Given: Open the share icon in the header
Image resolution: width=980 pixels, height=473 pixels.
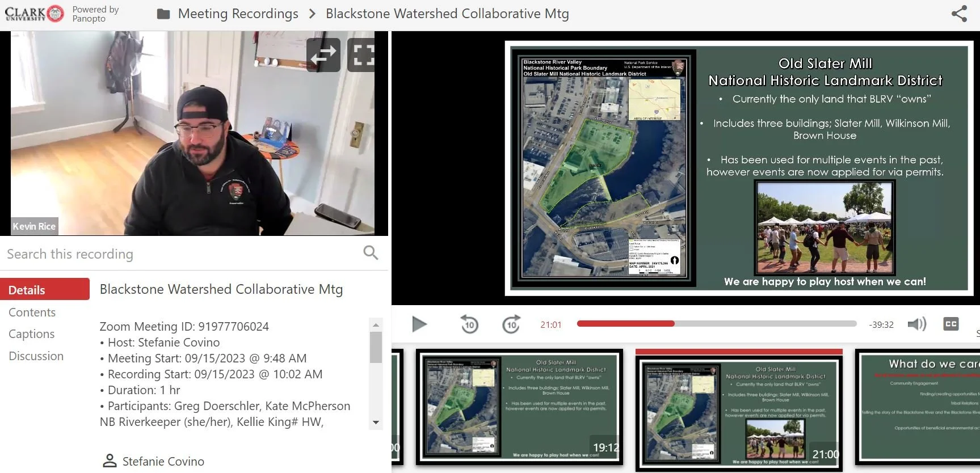Looking at the screenshot, I should click(x=958, y=14).
